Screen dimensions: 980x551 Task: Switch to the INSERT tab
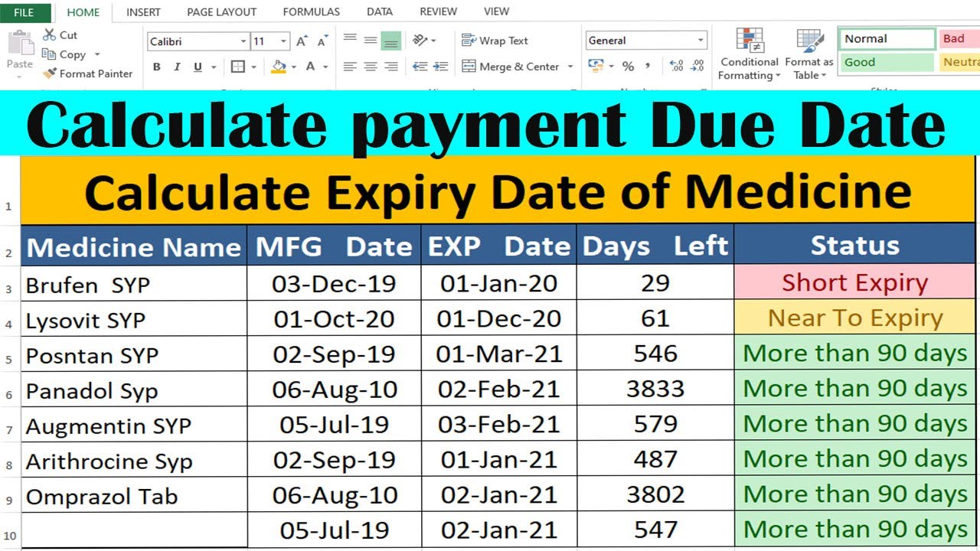[143, 12]
